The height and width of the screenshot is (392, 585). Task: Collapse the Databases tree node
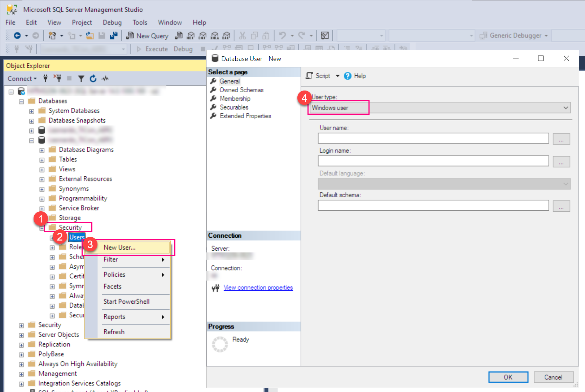coord(21,101)
